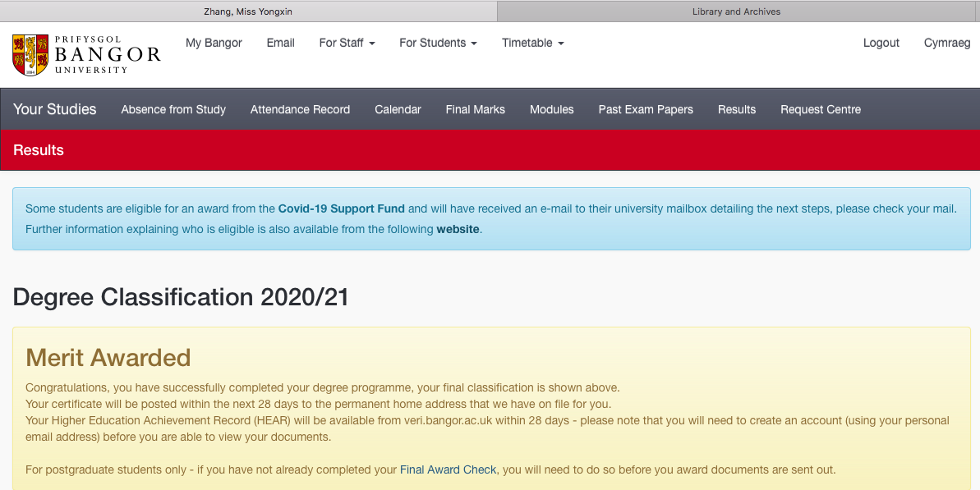The height and width of the screenshot is (490, 980).
Task: Click the Logout link
Action: [x=881, y=43]
